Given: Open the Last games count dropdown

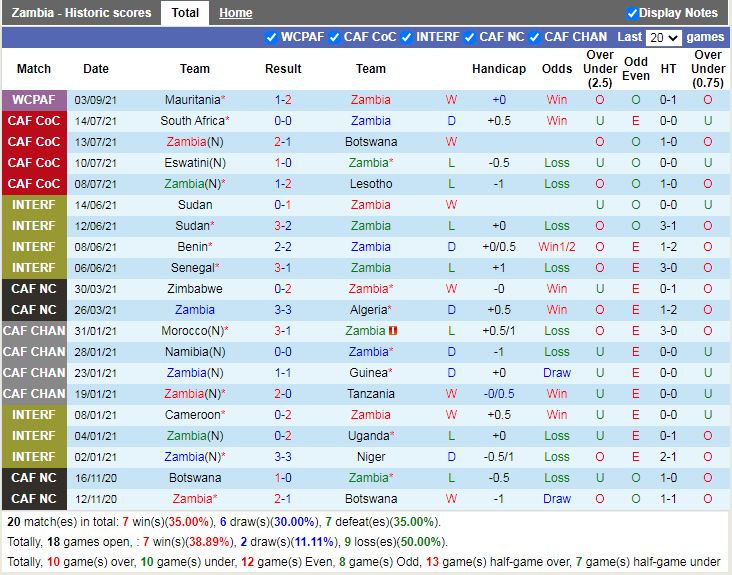Looking at the screenshot, I should click(x=663, y=38).
